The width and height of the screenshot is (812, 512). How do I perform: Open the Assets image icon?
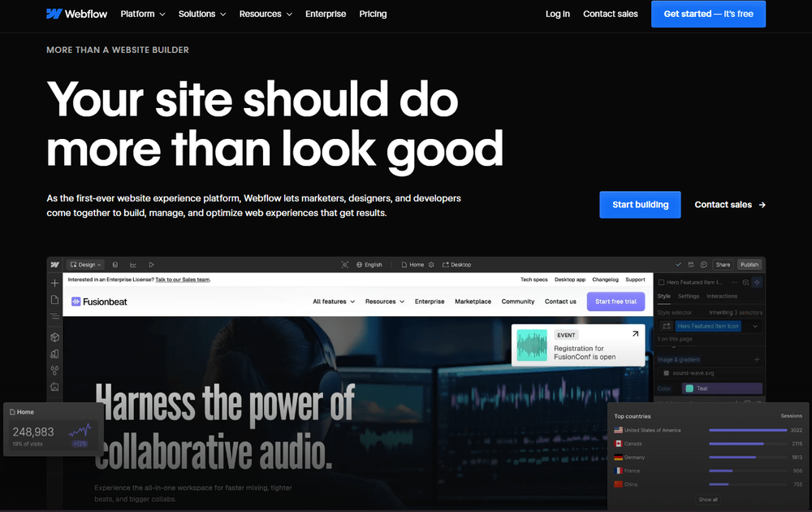click(x=54, y=387)
